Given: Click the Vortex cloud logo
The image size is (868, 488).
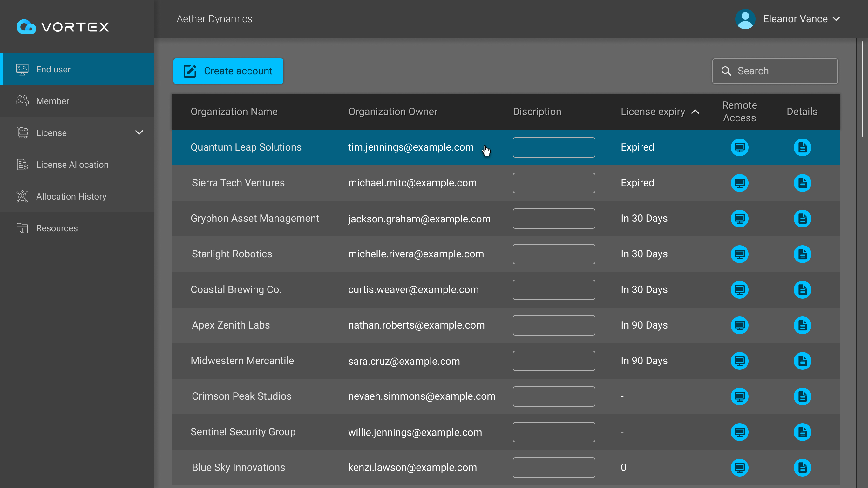Looking at the screenshot, I should point(26,27).
